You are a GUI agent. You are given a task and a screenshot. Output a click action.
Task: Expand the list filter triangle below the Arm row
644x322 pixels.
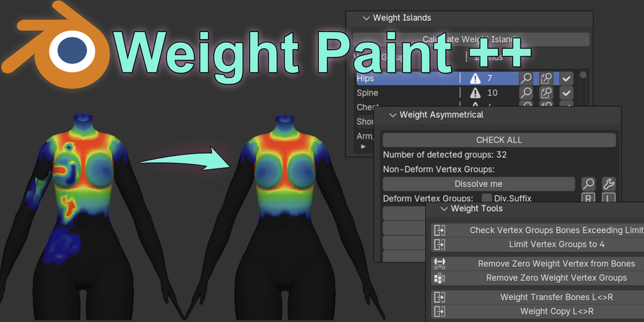[363, 147]
